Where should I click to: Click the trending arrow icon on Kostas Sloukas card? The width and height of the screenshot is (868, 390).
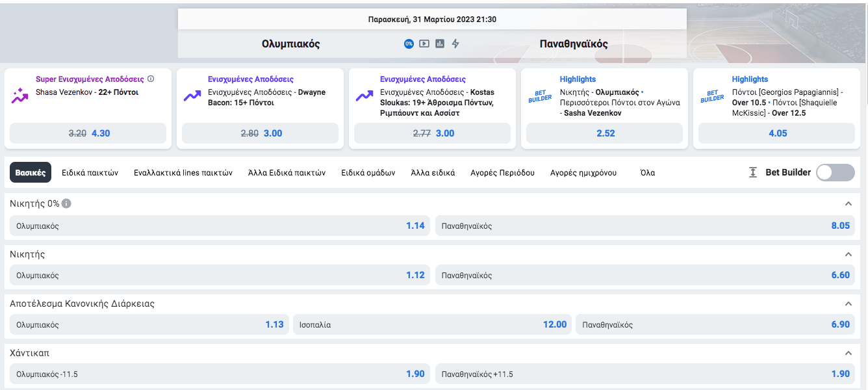click(364, 96)
